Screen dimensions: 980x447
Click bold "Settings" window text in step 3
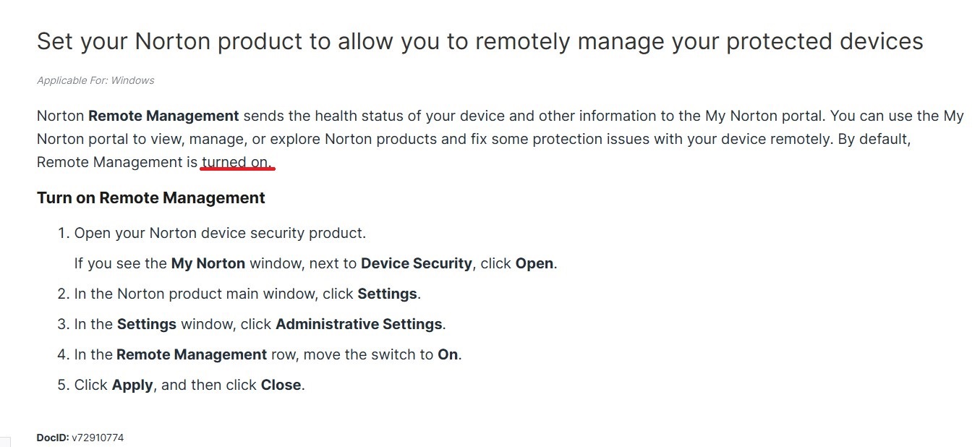click(x=147, y=324)
